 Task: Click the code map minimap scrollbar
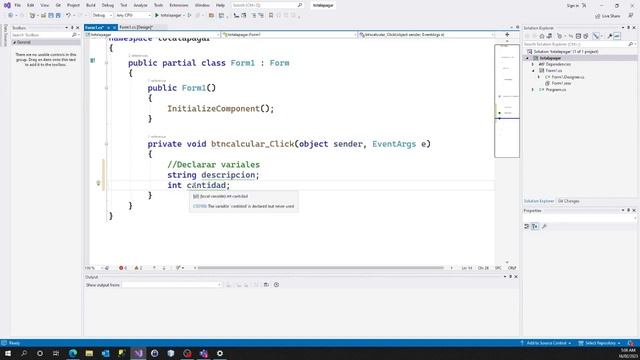pyautogui.click(x=507, y=101)
